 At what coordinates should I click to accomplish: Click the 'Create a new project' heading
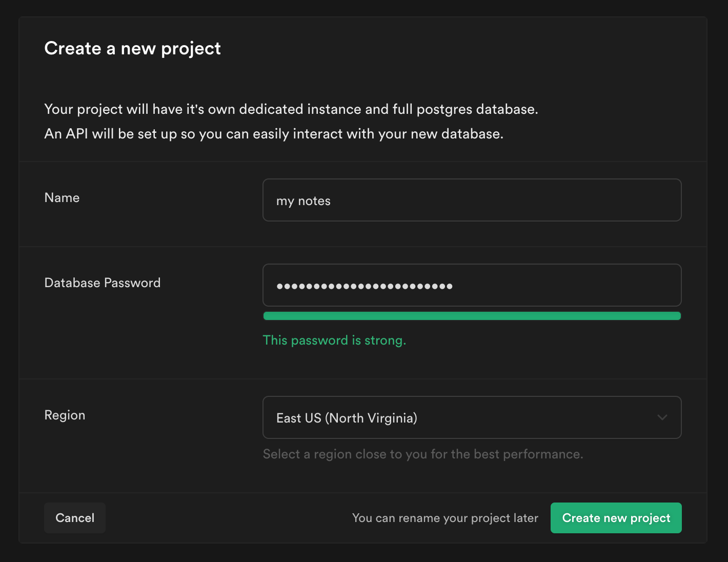pos(132,48)
